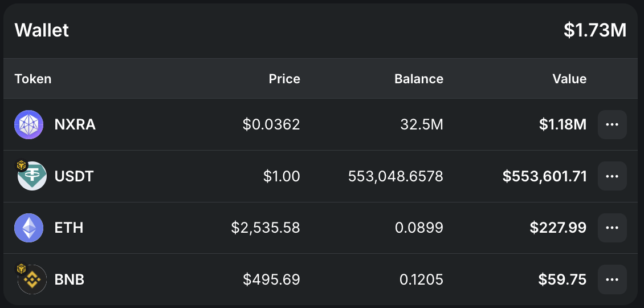Sort by the Value column header

coord(569,79)
